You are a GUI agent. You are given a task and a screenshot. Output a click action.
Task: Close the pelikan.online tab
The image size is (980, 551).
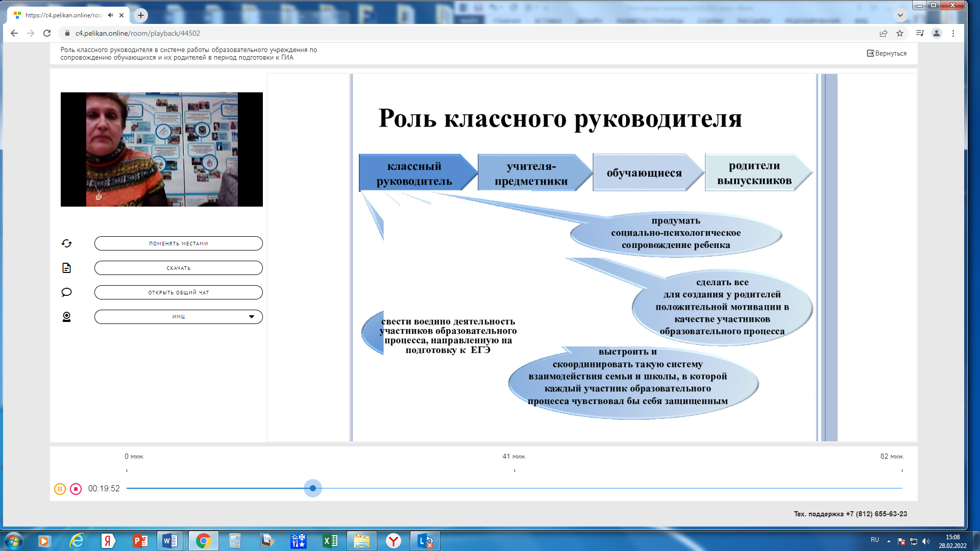[121, 15]
